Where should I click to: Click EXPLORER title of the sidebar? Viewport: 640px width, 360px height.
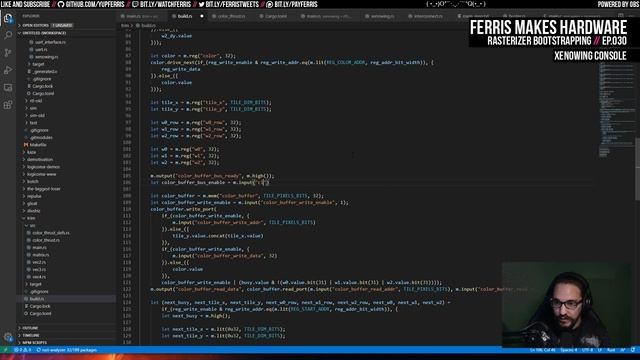pos(31,16)
